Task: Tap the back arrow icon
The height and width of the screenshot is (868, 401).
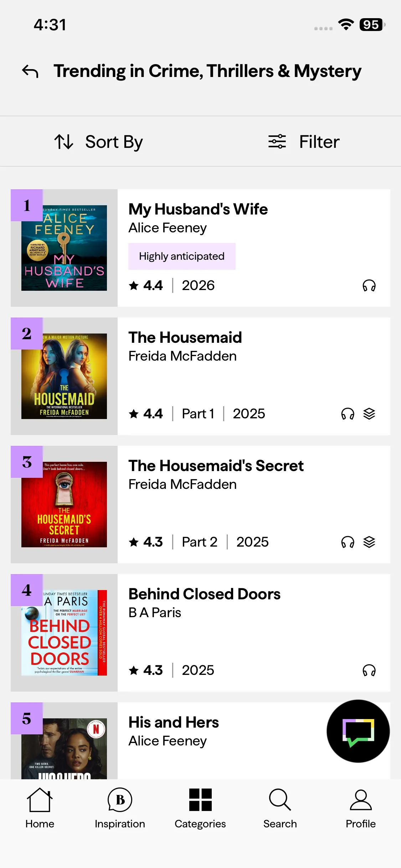Action: 30,71
